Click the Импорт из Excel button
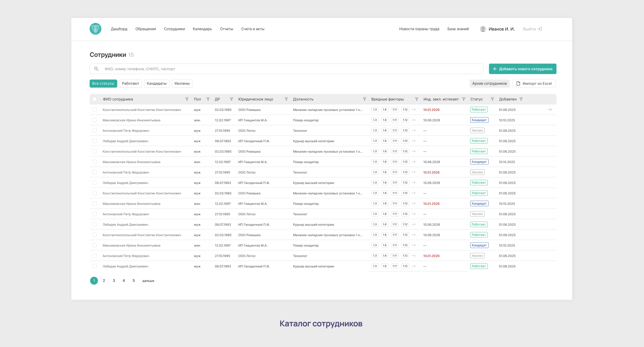Screen dimensions: 644x347 [534, 83]
